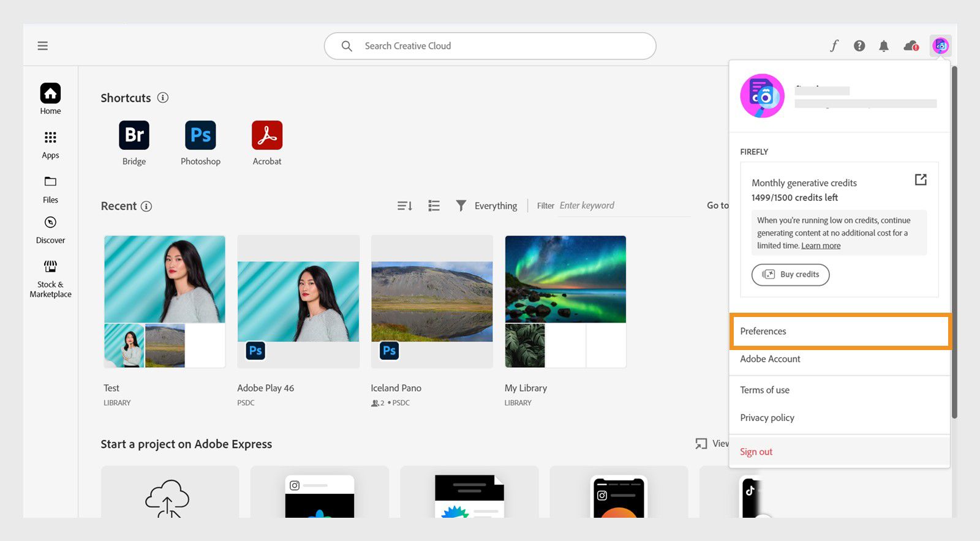Open Apps in sidebar
Screen dimensions: 980x541
coord(50,145)
